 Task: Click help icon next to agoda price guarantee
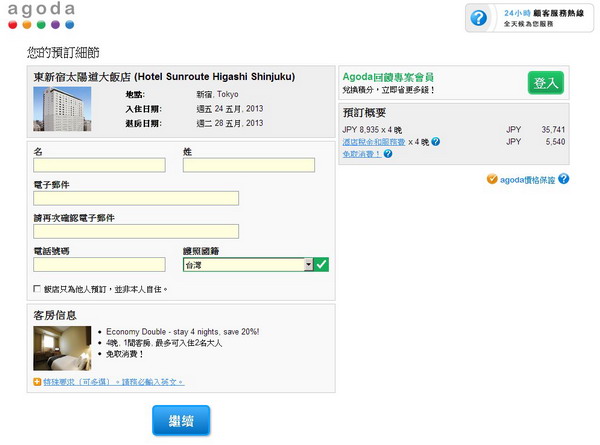point(563,179)
